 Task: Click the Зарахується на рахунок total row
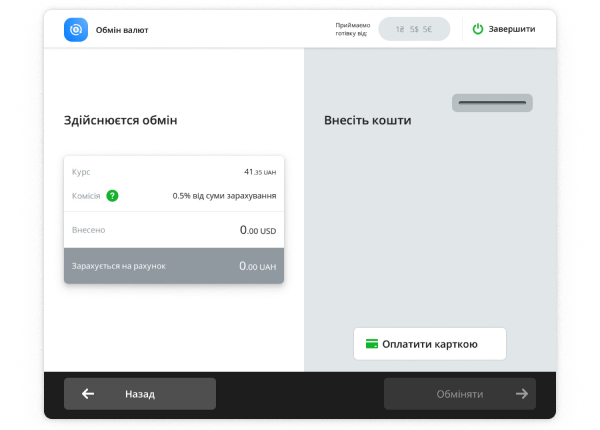(x=173, y=266)
